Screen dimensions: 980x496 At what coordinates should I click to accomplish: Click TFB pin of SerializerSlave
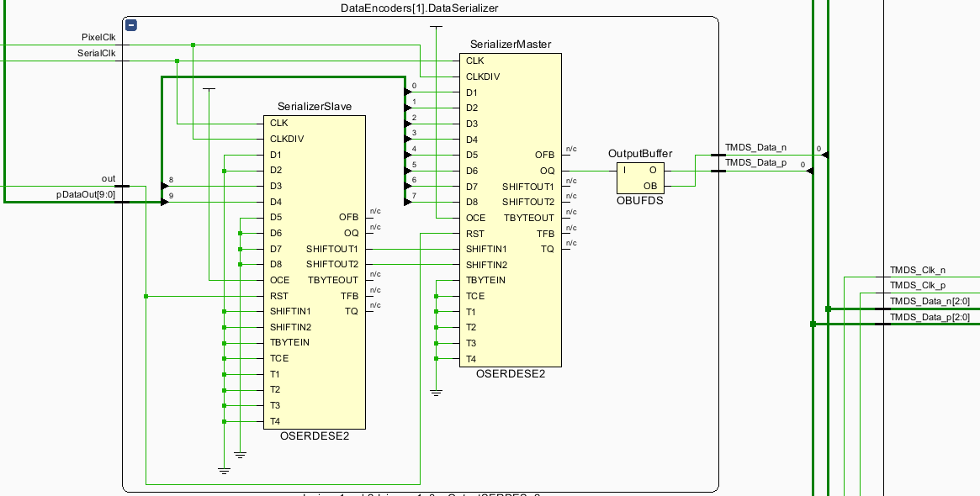click(350, 295)
